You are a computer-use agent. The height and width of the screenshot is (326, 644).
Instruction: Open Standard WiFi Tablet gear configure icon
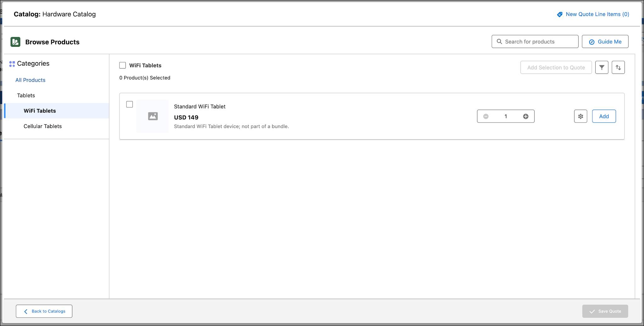(x=580, y=116)
